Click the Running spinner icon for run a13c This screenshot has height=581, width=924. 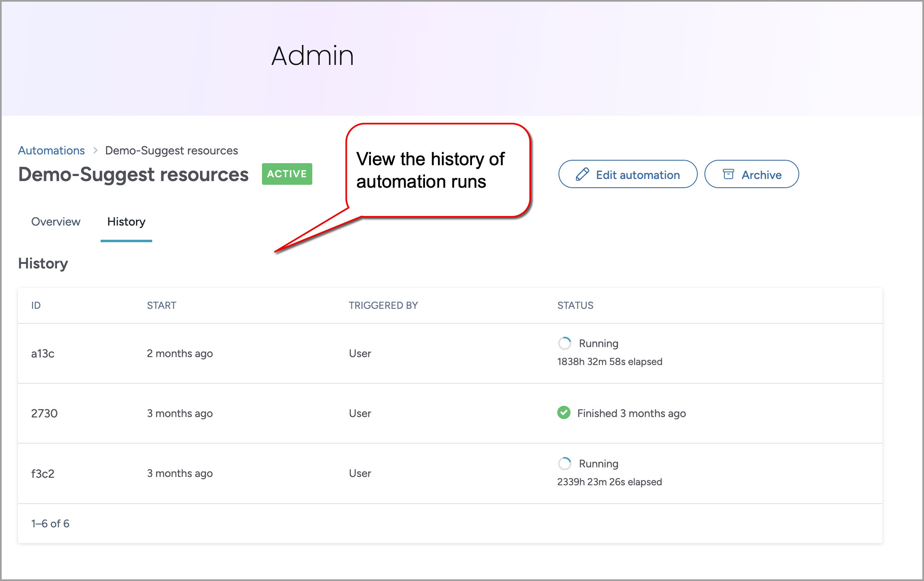point(564,343)
